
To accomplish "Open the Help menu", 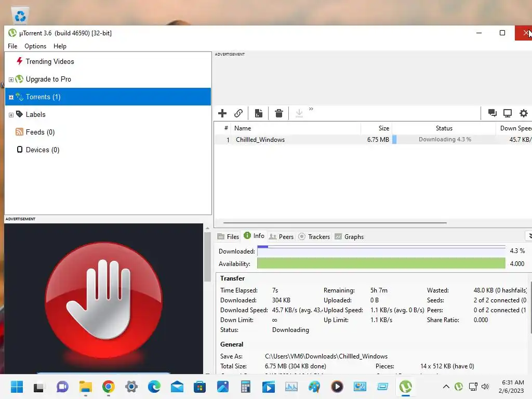I will point(60,46).
